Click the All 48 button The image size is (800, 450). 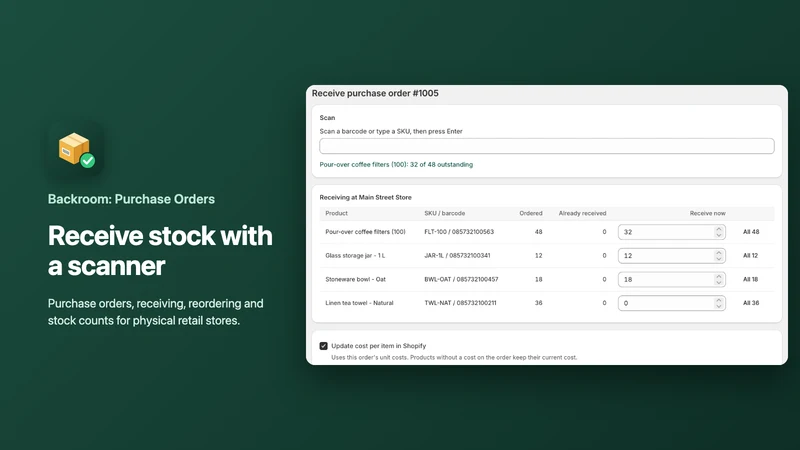click(751, 232)
